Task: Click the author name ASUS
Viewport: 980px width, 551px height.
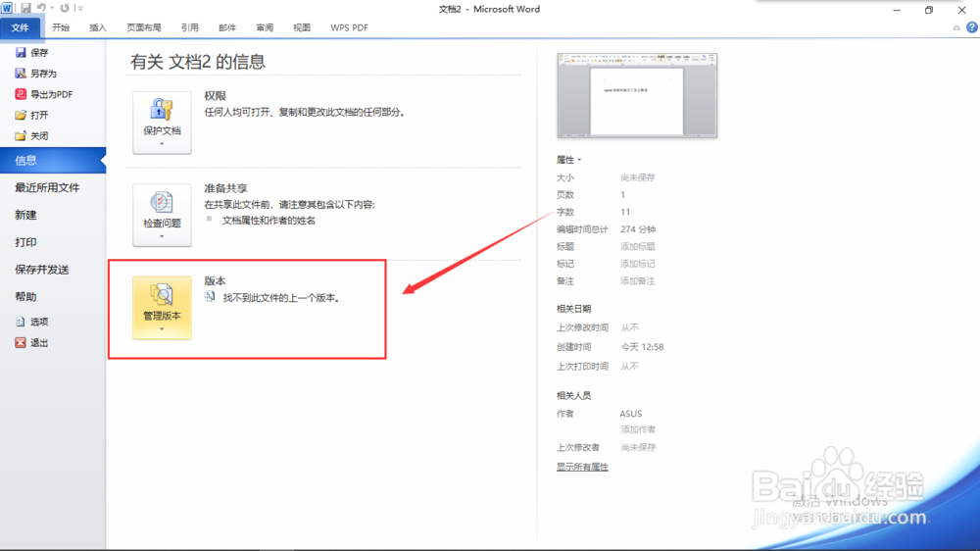Action: click(x=630, y=414)
